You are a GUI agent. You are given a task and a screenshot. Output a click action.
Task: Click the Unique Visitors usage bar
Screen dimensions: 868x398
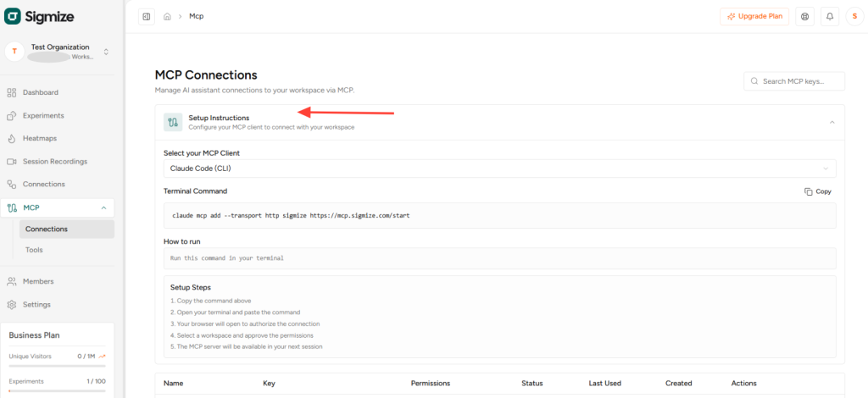tap(57, 365)
